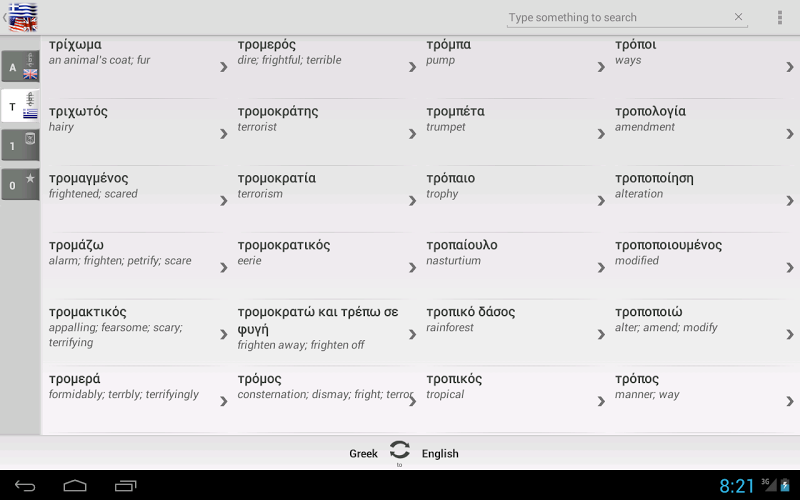Open the favorites star tab

tap(20, 184)
